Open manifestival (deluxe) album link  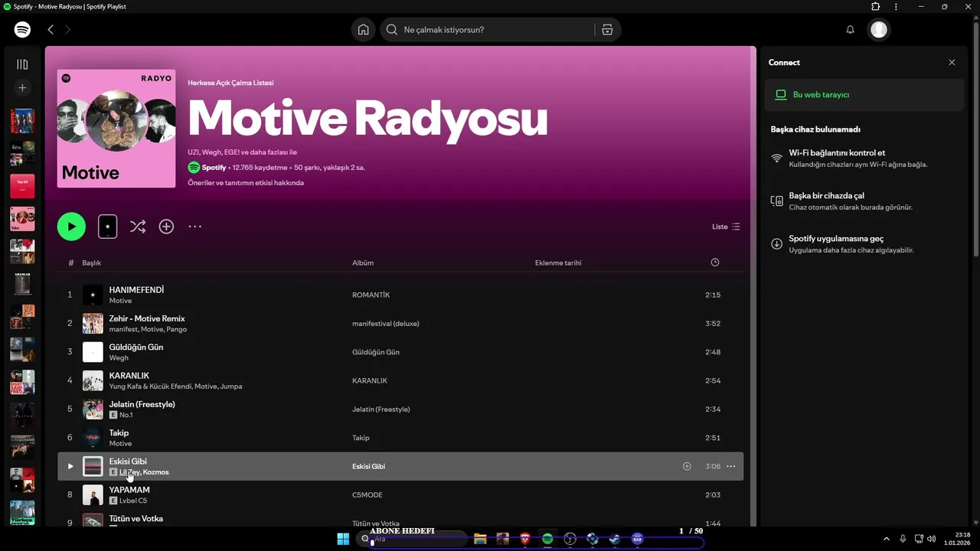pos(386,324)
